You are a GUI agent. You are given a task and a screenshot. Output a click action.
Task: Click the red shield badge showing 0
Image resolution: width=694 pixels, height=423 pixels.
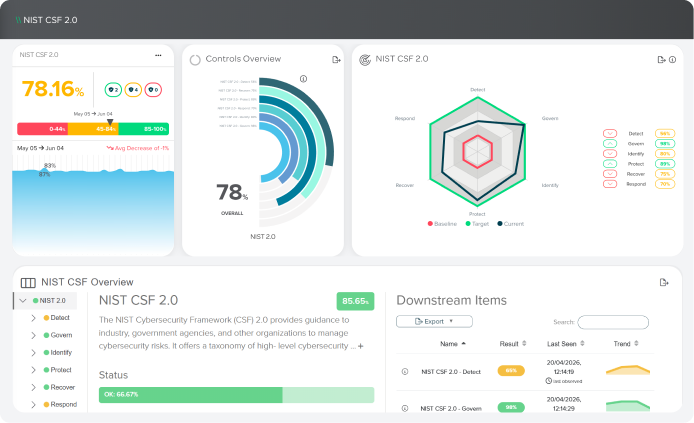tap(153, 90)
